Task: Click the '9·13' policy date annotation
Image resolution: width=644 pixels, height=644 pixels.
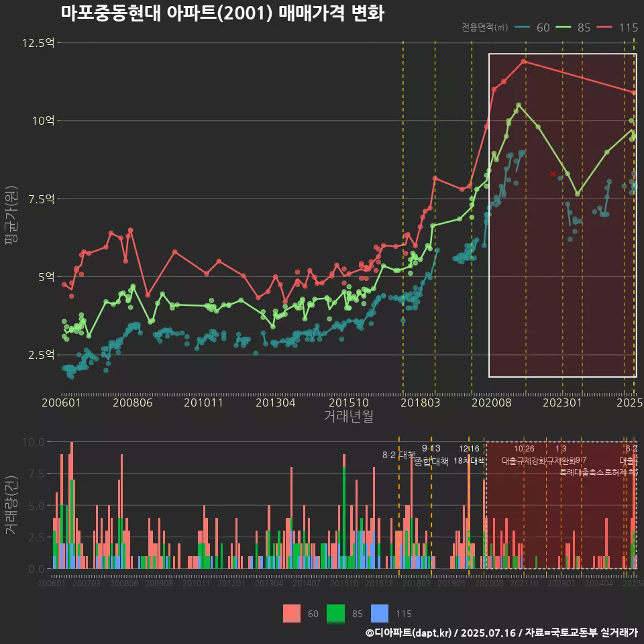Action: pos(431,448)
